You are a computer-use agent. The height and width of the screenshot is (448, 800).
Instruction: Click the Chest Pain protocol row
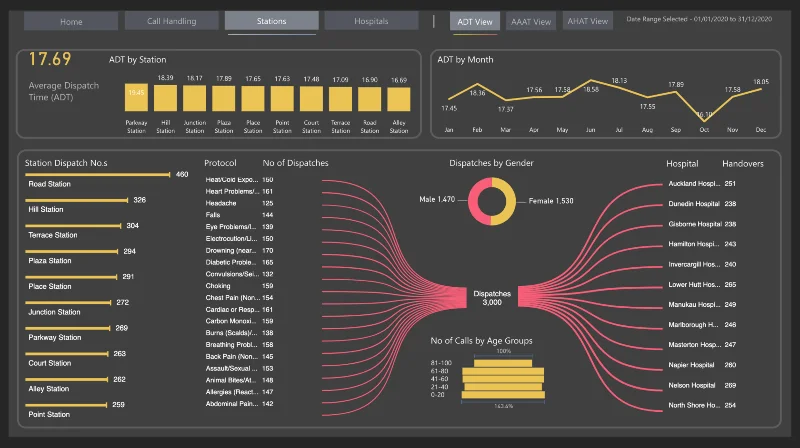pos(239,297)
